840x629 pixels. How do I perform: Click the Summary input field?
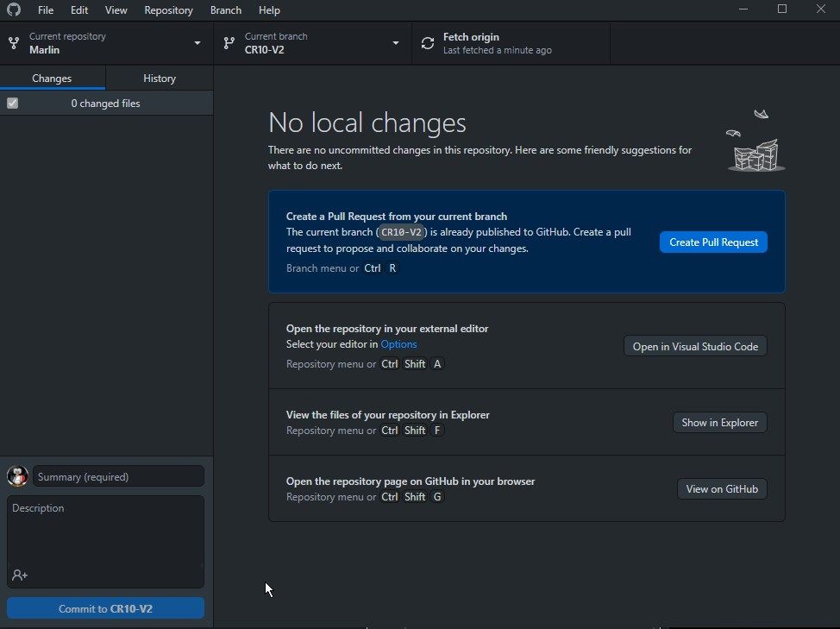pyautogui.click(x=118, y=476)
